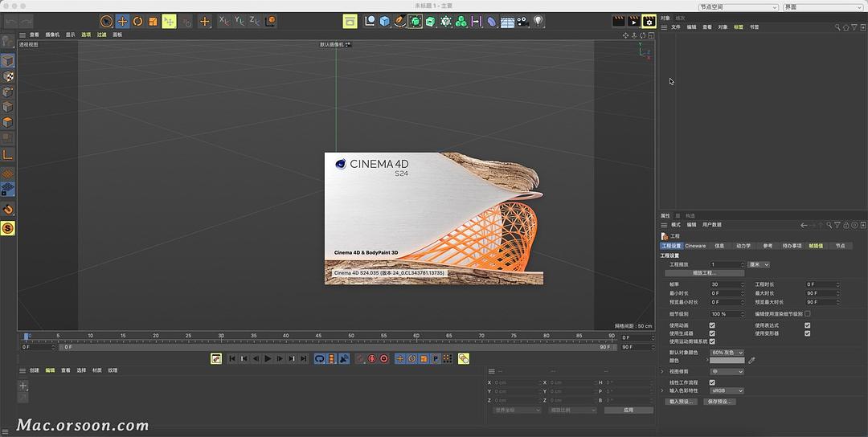The height and width of the screenshot is (437, 868).
Task: Open the sRGB input color profile dropdown
Action: (x=727, y=390)
